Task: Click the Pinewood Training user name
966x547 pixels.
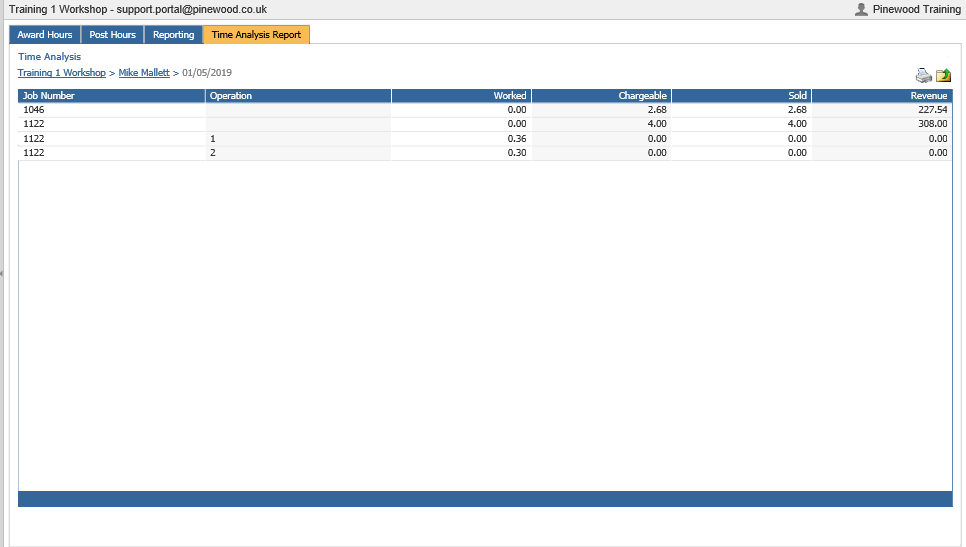Action: coord(916,9)
